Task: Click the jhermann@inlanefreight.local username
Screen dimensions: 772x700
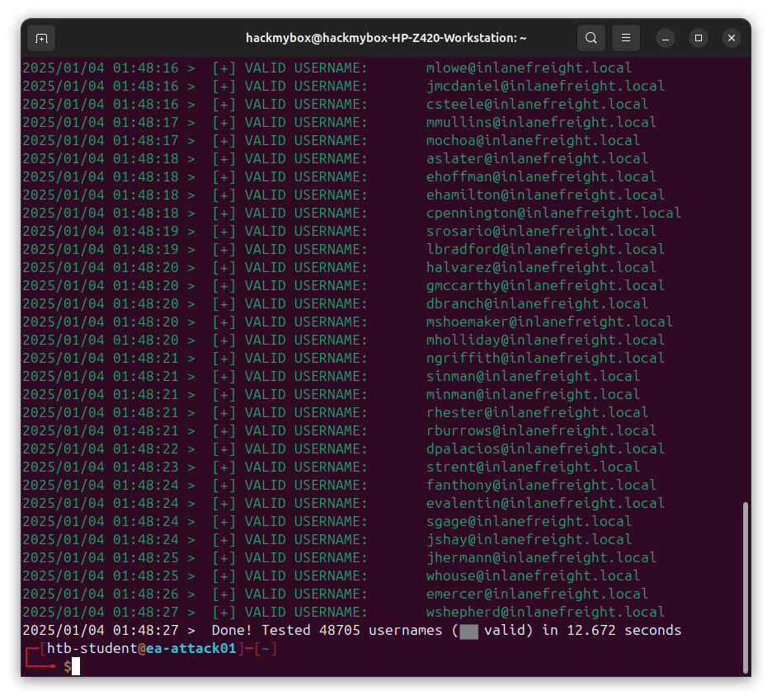Action: 541,557
